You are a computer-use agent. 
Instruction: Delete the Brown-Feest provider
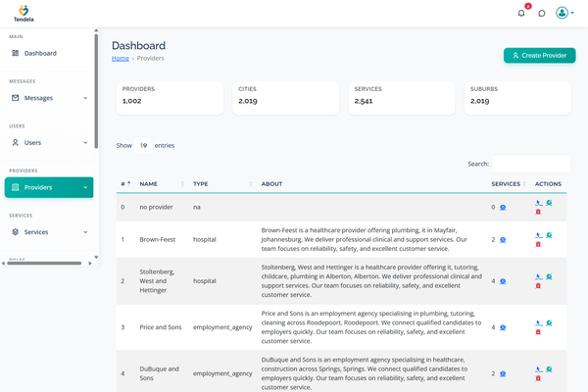point(538,244)
